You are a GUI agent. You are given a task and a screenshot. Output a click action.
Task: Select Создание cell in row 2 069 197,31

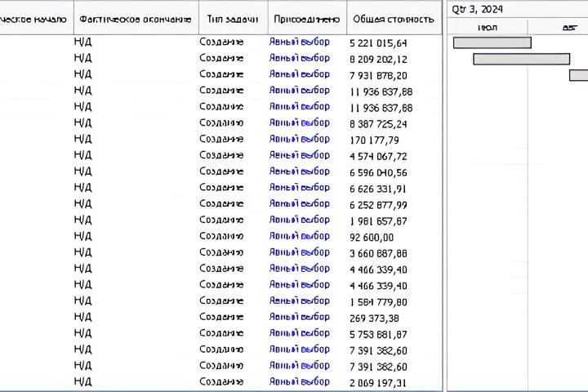click(x=221, y=381)
